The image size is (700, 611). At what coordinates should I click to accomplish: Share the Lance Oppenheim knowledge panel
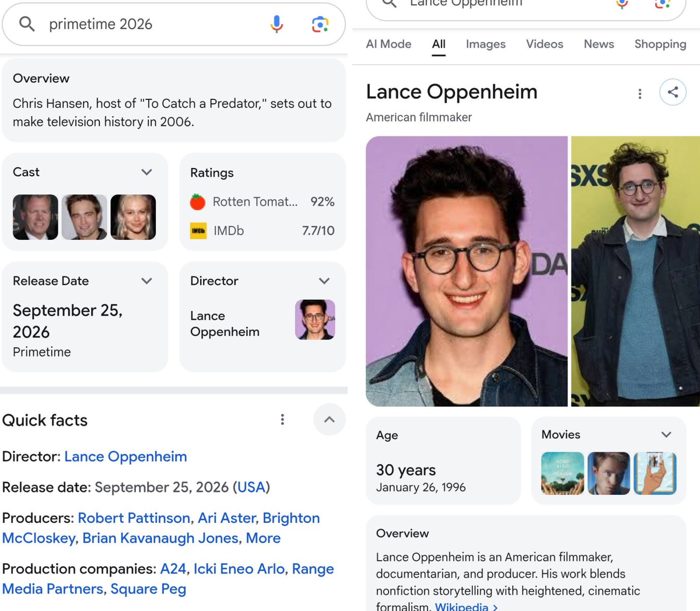(x=673, y=92)
